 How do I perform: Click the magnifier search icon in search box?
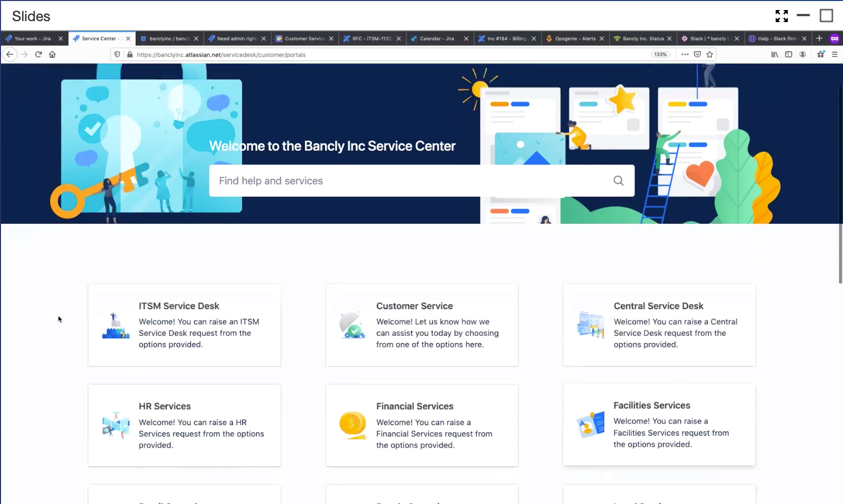(x=618, y=181)
